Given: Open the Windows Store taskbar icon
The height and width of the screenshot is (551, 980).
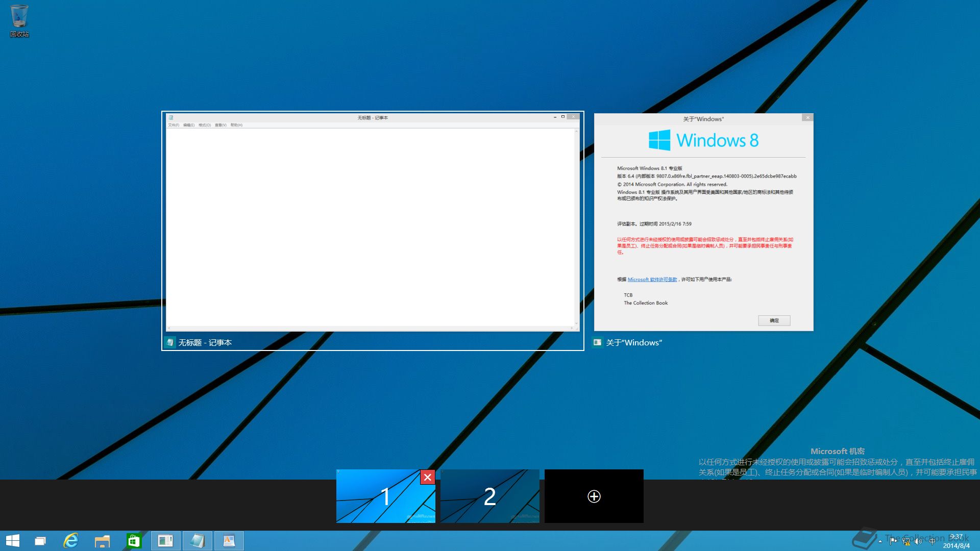Looking at the screenshot, I should (x=134, y=541).
